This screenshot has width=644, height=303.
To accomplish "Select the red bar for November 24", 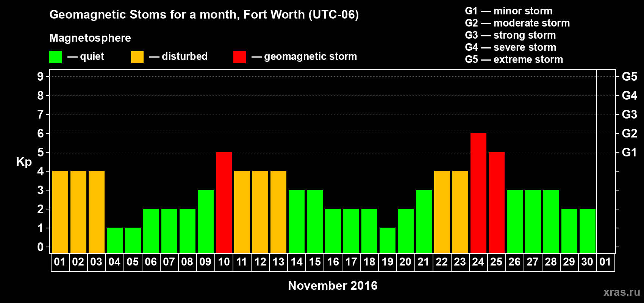I will 478,193.
